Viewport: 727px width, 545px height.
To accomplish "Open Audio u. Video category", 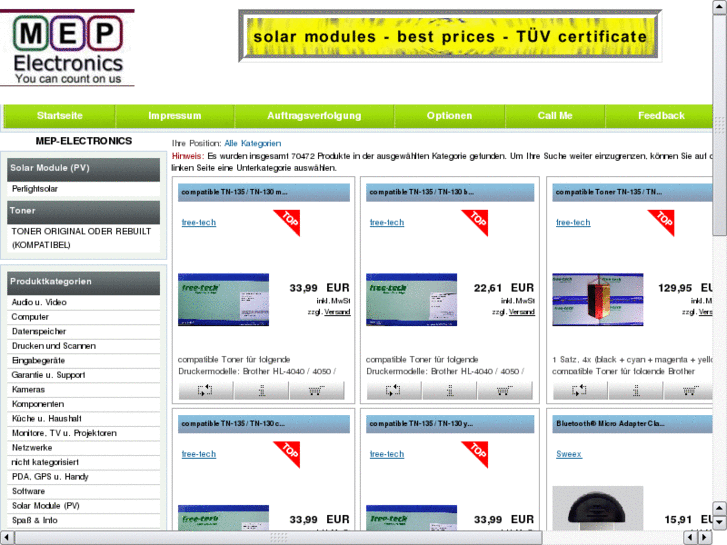I will 83,302.
